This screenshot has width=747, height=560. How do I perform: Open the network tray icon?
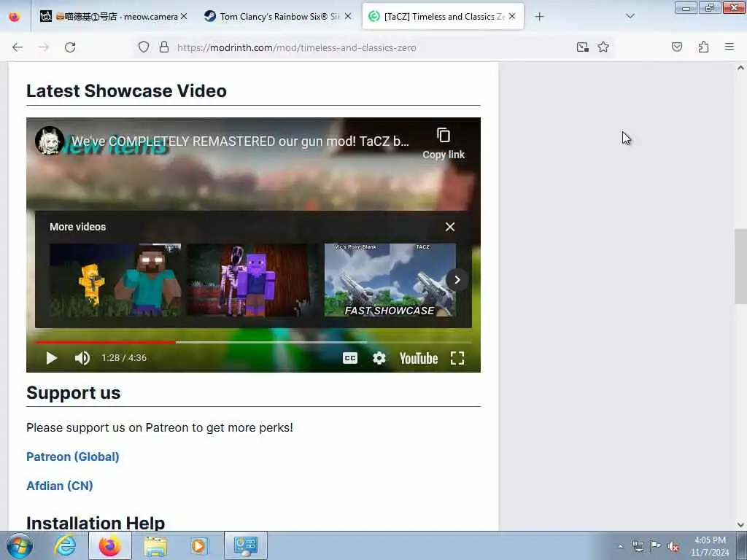coord(638,546)
